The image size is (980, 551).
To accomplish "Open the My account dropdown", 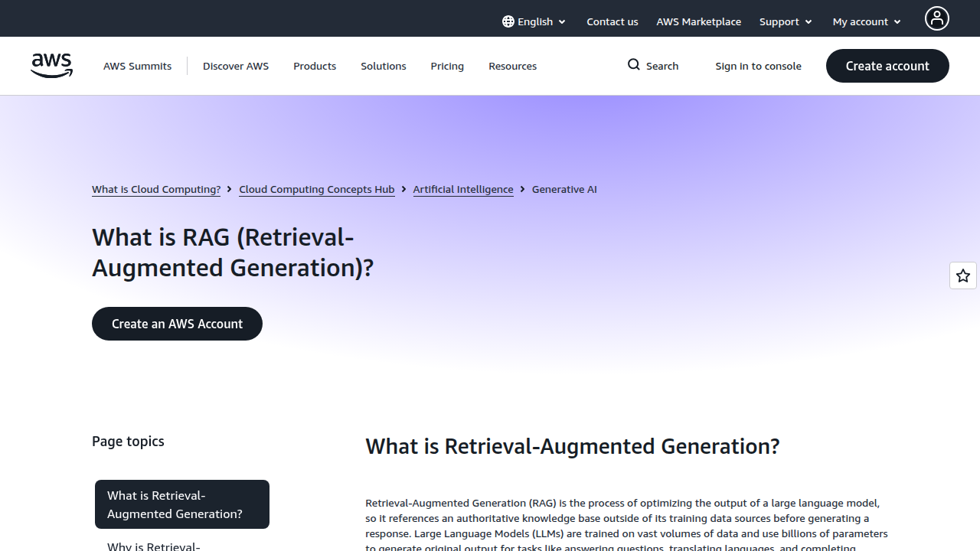I will [x=867, y=21].
